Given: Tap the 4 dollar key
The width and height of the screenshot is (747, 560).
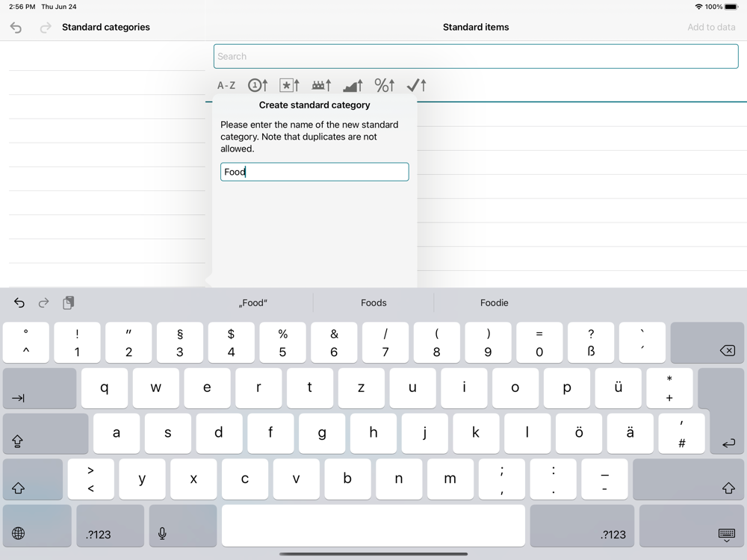Looking at the screenshot, I should (231, 343).
